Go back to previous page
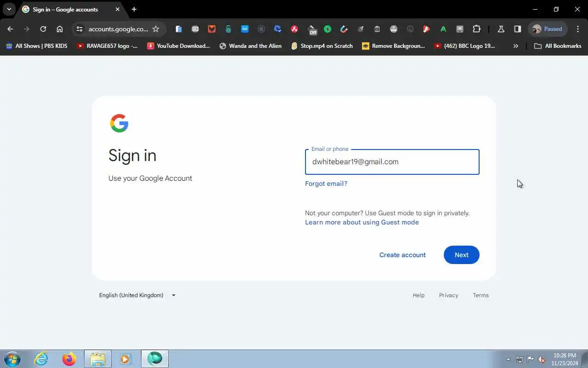This screenshot has width=588, height=368. point(10,29)
